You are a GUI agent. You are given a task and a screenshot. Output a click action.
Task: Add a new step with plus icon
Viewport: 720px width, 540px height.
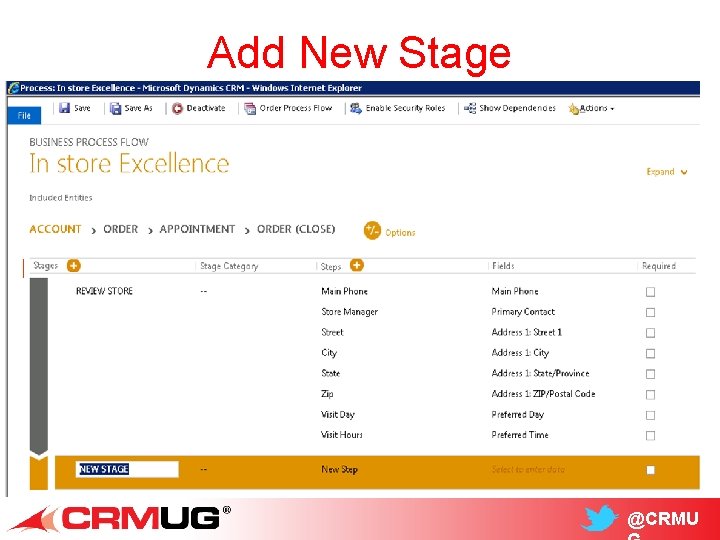(357, 265)
